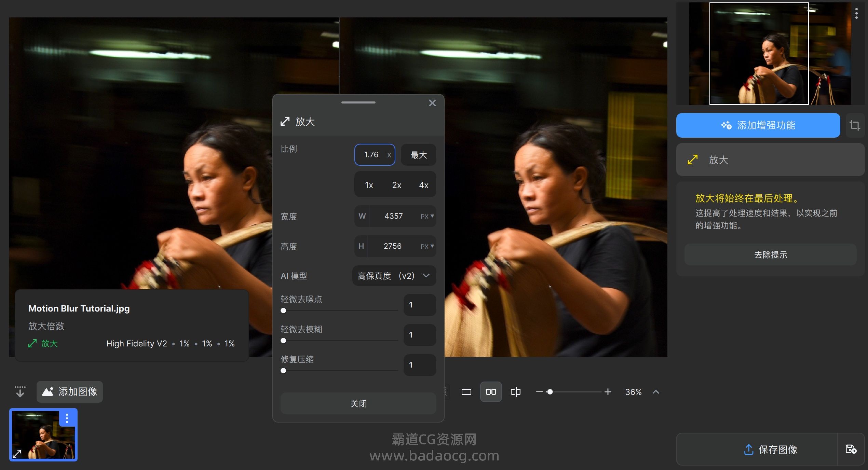This screenshot has height=470, width=868.
Task: Open the AI 模型 dropdown 高保真度 (v2)
Action: pos(394,276)
